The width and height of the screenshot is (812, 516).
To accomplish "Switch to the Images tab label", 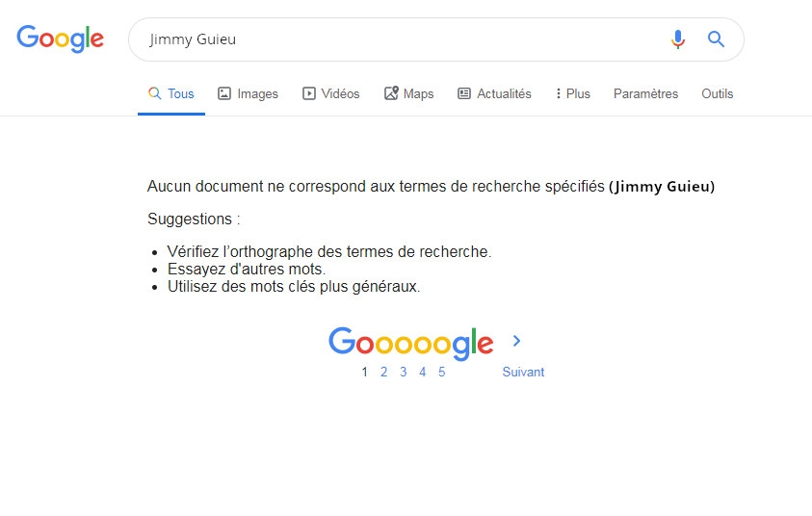I will pyautogui.click(x=257, y=94).
